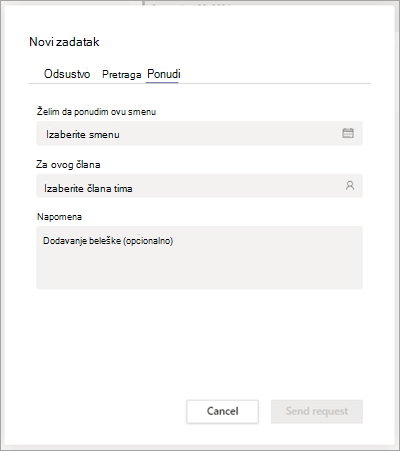The height and width of the screenshot is (451, 400).
Task: Open the Izaberite smenu shift picker
Action: click(x=199, y=133)
